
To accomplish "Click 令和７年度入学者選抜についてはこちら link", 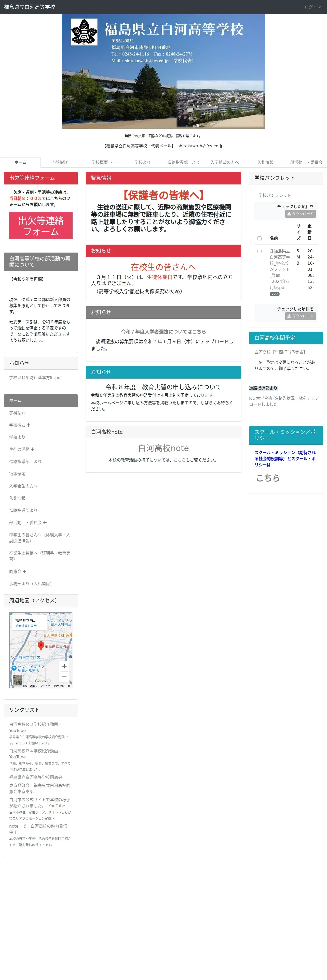I will coord(163,332).
